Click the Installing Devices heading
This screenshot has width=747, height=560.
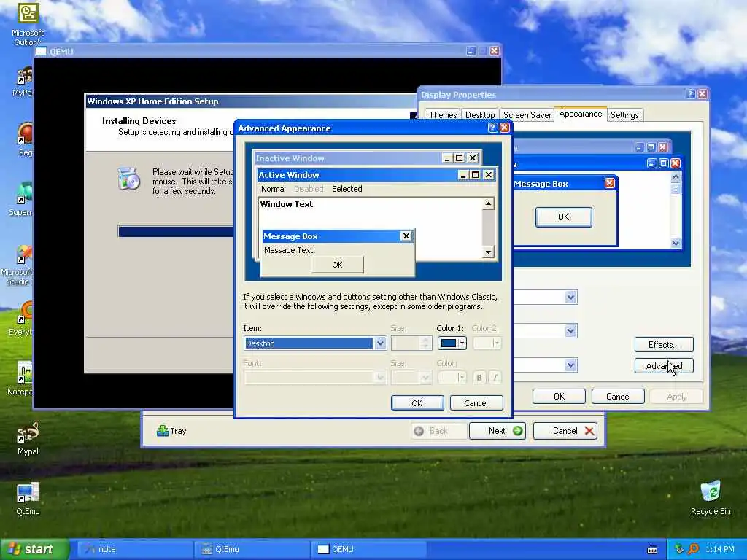(x=139, y=120)
